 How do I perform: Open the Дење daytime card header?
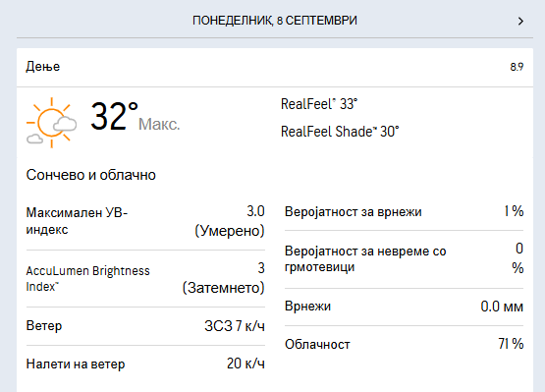(x=275, y=67)
